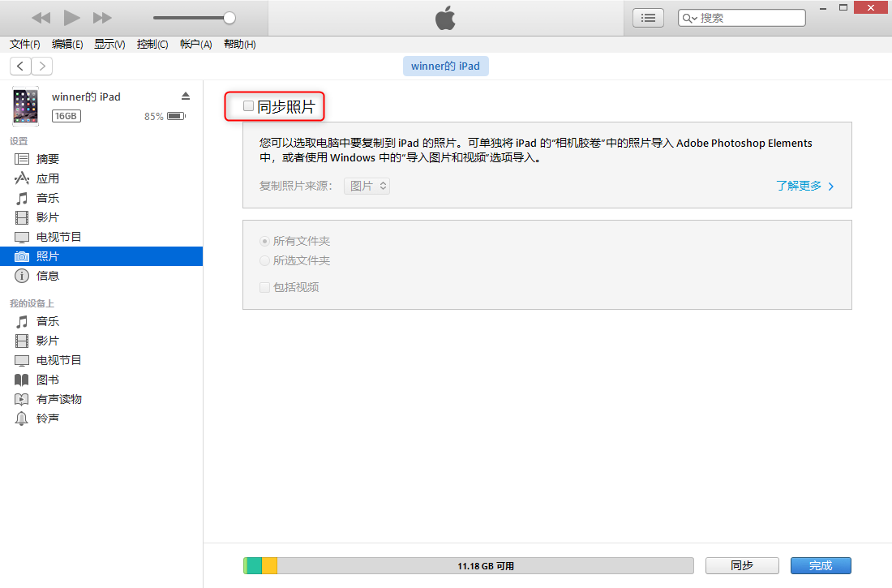This screenshot has width=892, height=588.
Task: Select 照片 photos in sidebar
Action: [101, 256]
